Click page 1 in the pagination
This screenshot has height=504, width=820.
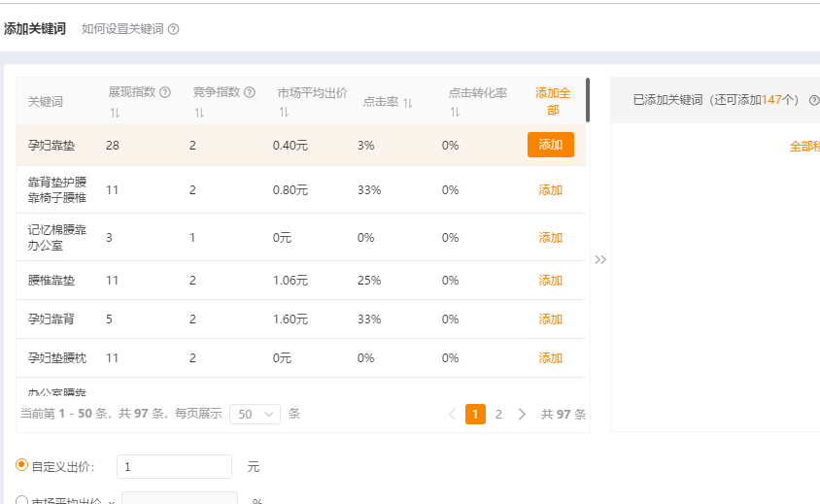click(476, 414)
